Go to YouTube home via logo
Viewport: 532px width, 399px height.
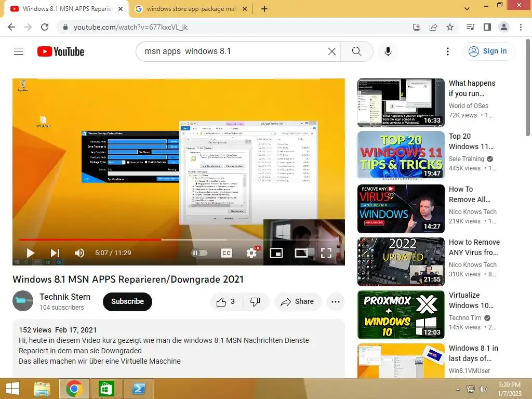61,51
